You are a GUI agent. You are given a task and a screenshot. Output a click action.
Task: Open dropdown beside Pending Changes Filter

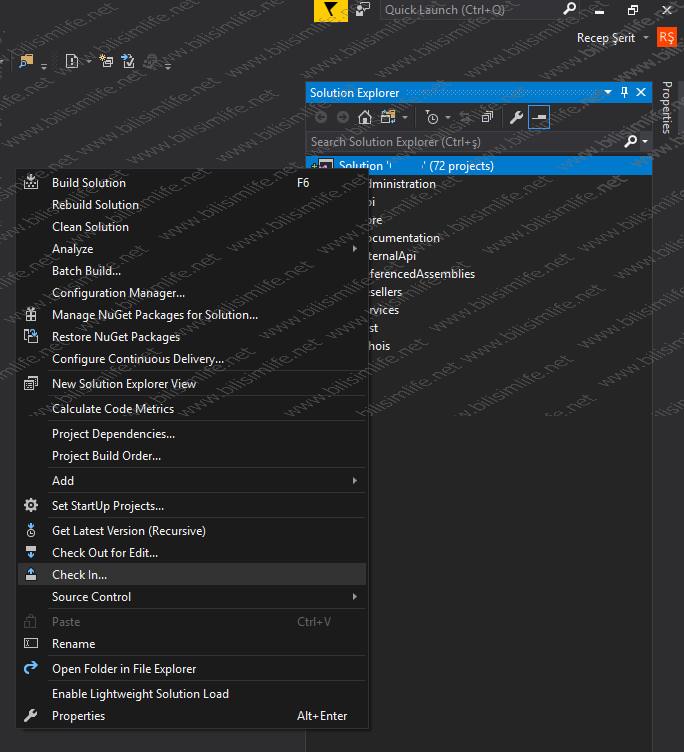click(x=448, y=118)
